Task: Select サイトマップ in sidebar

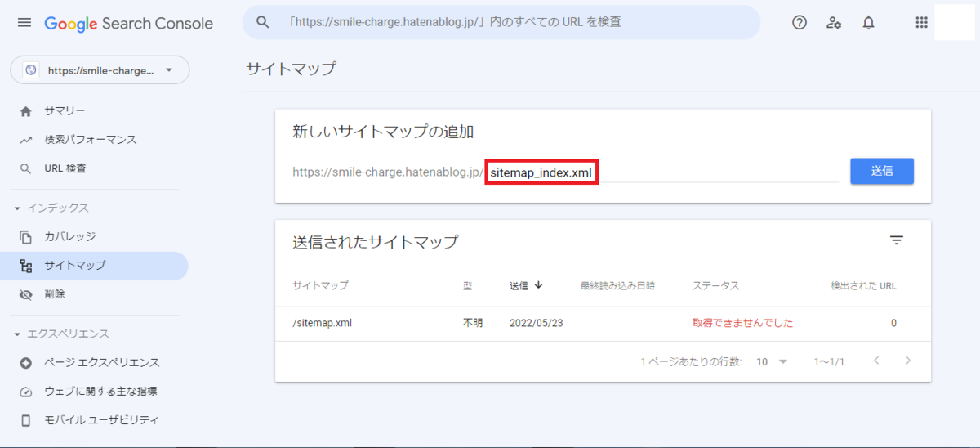Action: 94,266
